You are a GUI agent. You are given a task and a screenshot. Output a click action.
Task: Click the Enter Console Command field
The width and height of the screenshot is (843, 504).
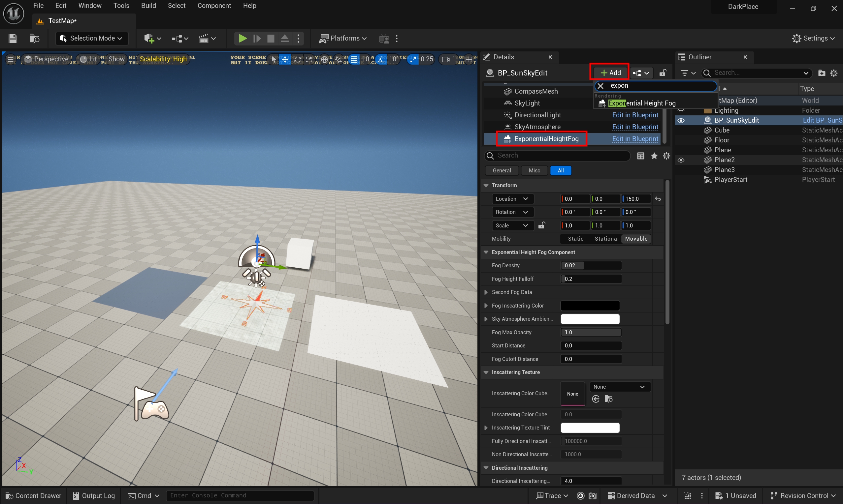240,495
